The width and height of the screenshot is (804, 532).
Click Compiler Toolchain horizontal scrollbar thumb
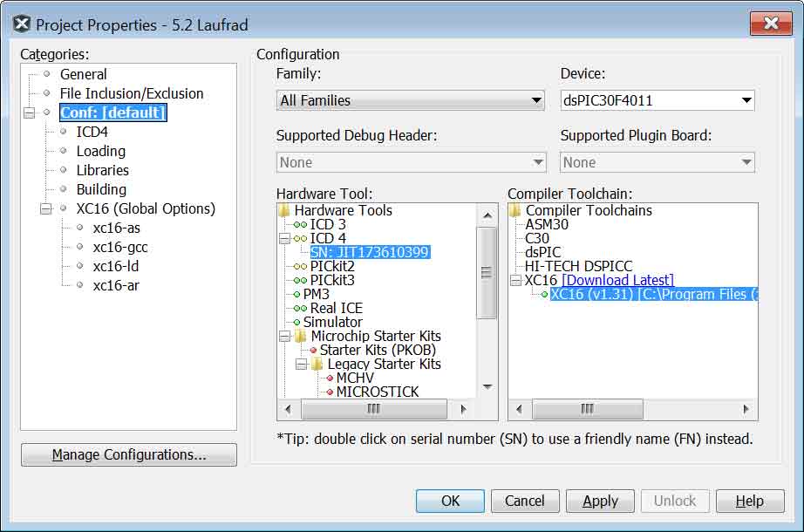(587, 409)
